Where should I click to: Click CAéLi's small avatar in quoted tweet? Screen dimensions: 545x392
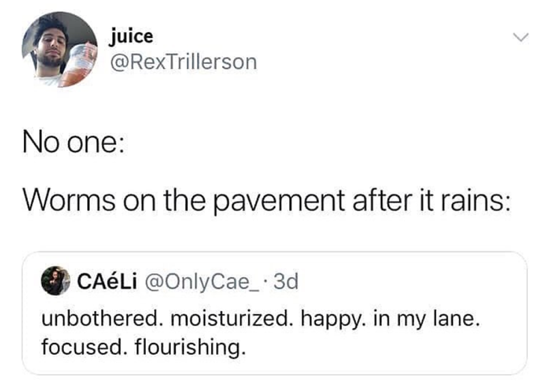54,282
